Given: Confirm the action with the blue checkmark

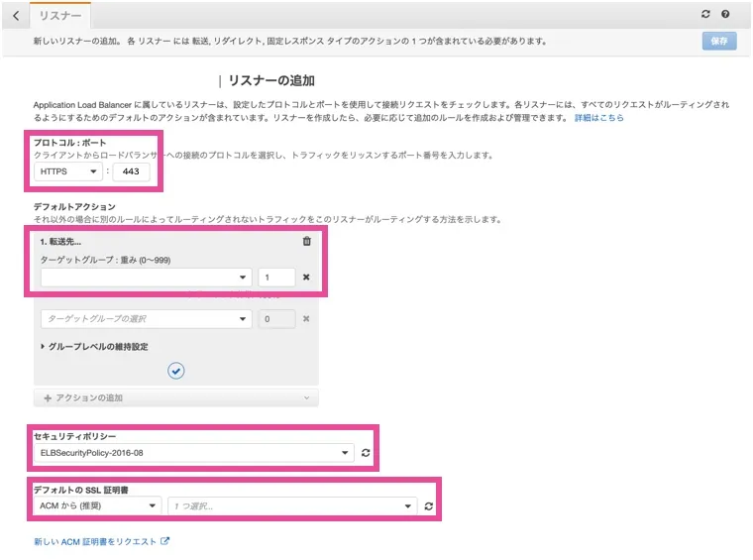Looking at the screenshot, I should click(x=176, y=371).
